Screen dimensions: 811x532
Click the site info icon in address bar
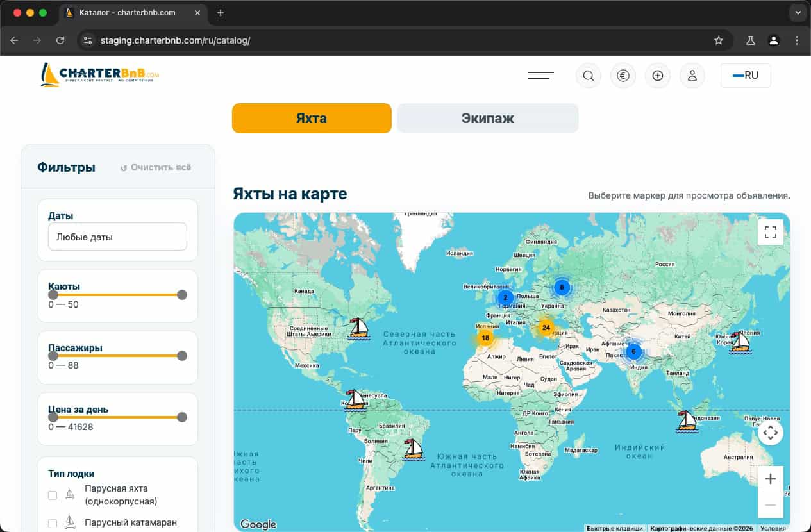tap(88, 40)
